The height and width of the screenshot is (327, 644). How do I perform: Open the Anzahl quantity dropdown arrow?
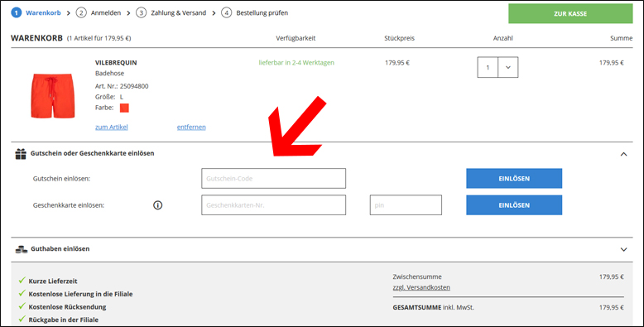(508, 67)
